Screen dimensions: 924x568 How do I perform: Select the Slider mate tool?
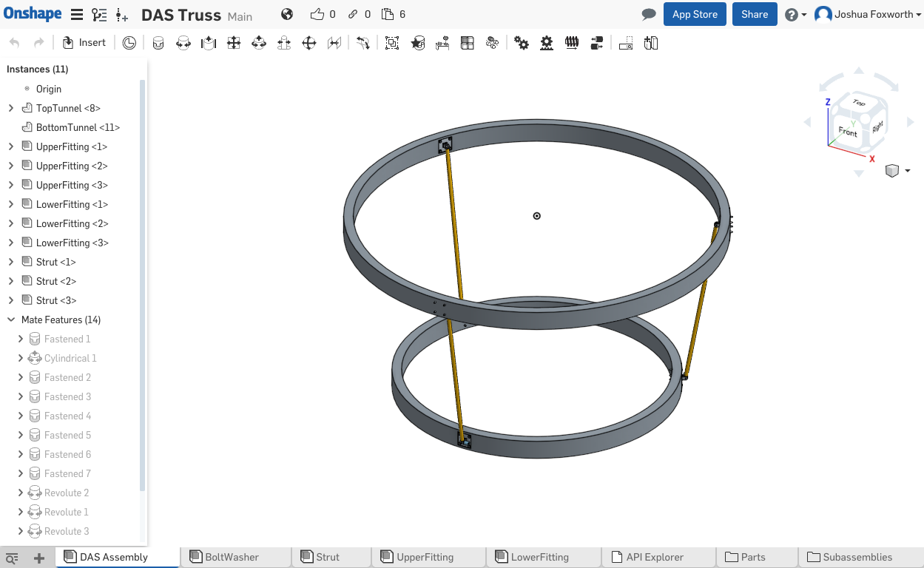point(209,44)
